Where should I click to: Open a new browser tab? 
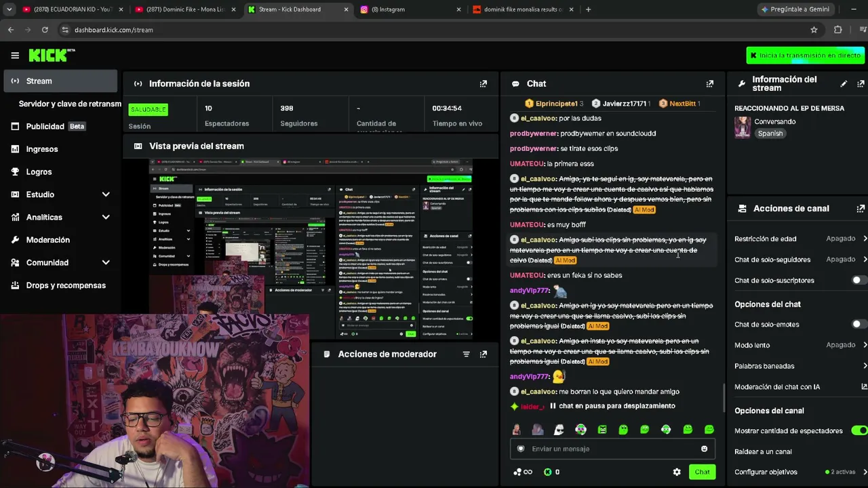pyautogui.click(x=588, y=9)
